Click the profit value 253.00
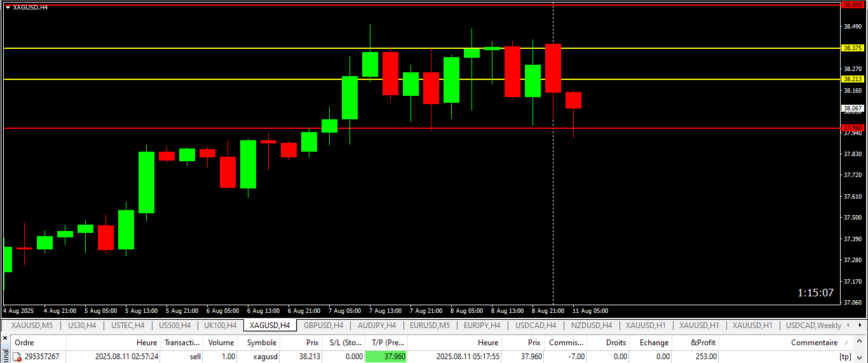The image size is (868, 363). point(706,357)
